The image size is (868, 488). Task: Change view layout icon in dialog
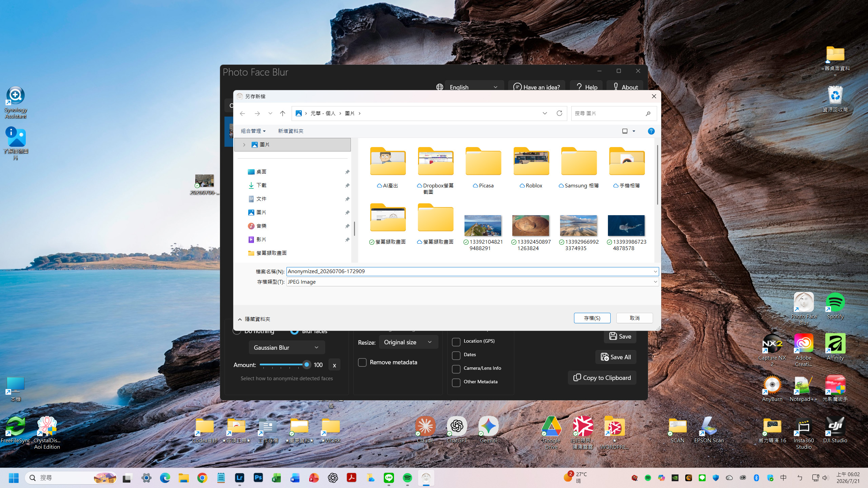pos(625,131)
